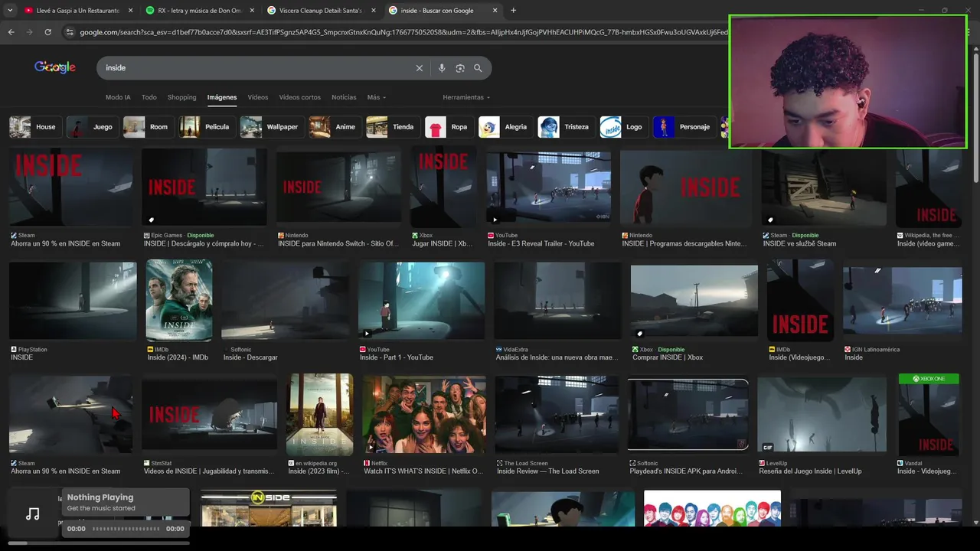Close the 'RX - letra y música' tab
Screen dimensions: 980x551
coord(252,11)
